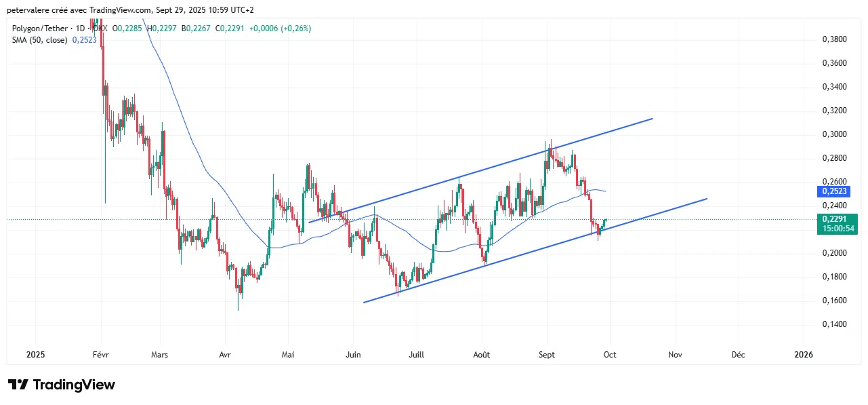The image size is (868, 405).
Task: Select the SMA (50, close) indicator label
Action: (40, 40)
